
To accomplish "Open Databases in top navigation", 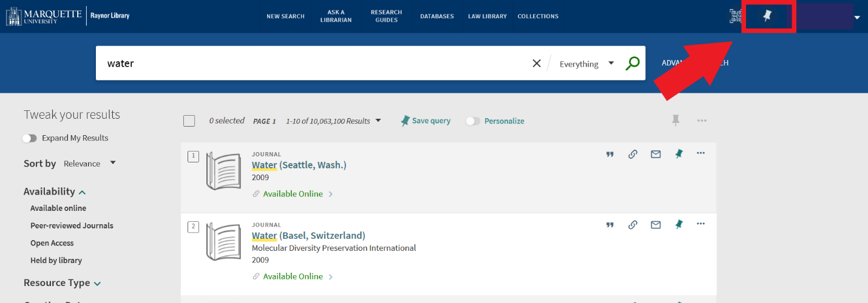I will click(x=436, y=16).
